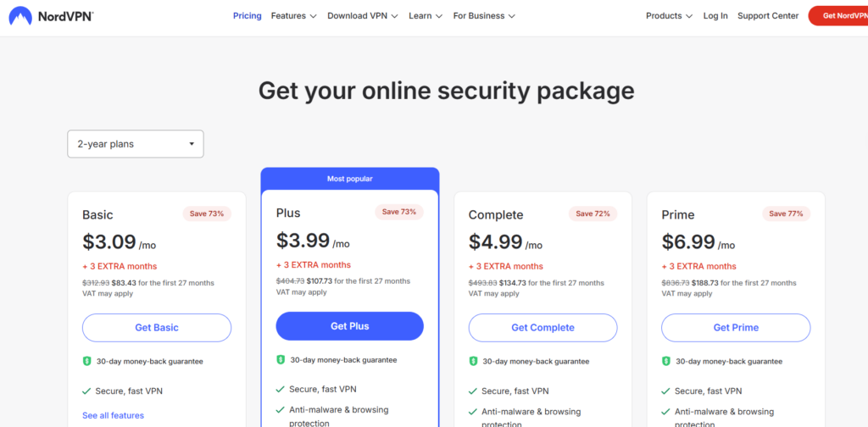868x427 pixels.
Task: Click the checkmark beside Plus's Anti-malware feature
Action: 281,410
